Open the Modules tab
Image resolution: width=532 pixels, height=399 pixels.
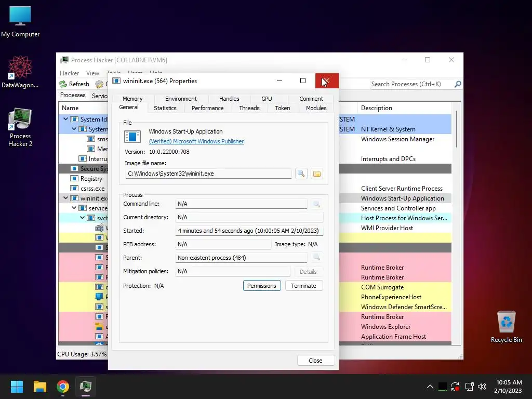[316, 108]
